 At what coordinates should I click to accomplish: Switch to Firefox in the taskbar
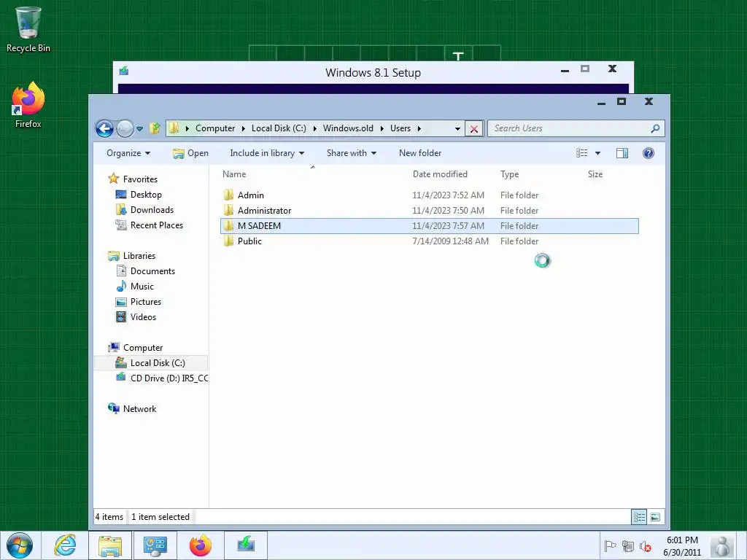pos(200,545)
